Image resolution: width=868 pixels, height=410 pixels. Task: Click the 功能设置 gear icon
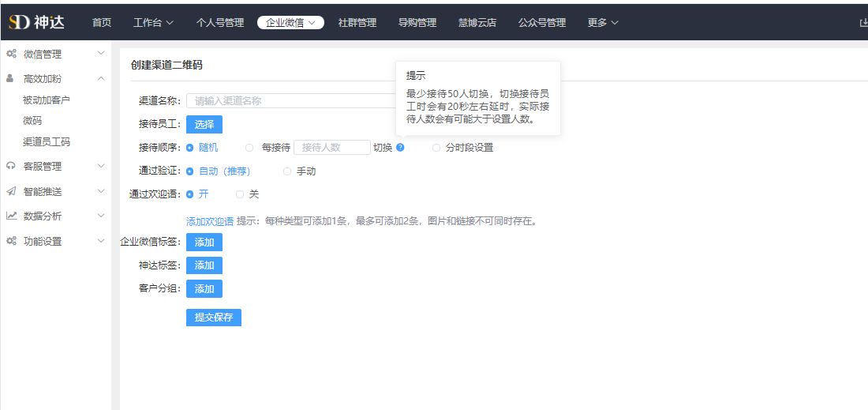pos(11,241)
